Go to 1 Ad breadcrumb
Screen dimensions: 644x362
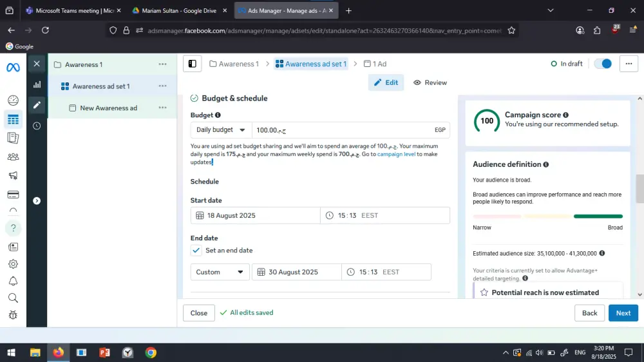pos(375,64)
